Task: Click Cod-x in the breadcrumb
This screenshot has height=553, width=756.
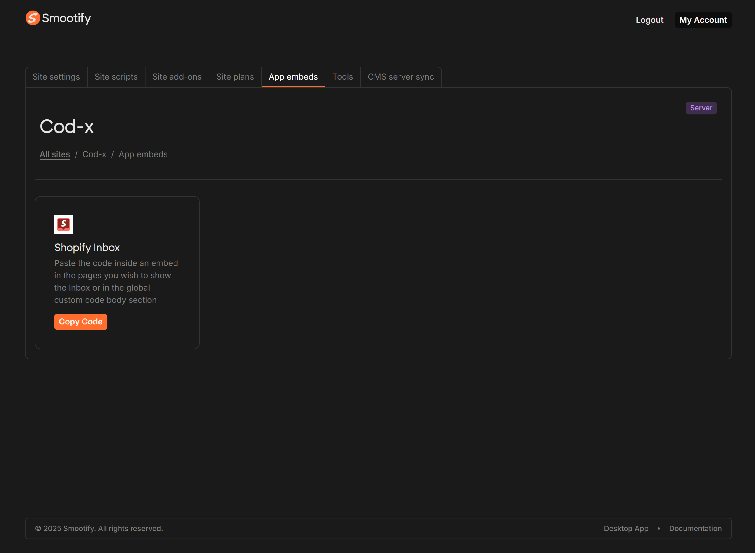Action: tap(94, 154)
